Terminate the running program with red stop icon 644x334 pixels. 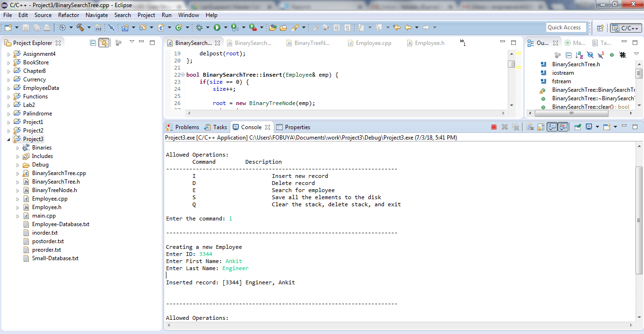[x=494, y=127]
